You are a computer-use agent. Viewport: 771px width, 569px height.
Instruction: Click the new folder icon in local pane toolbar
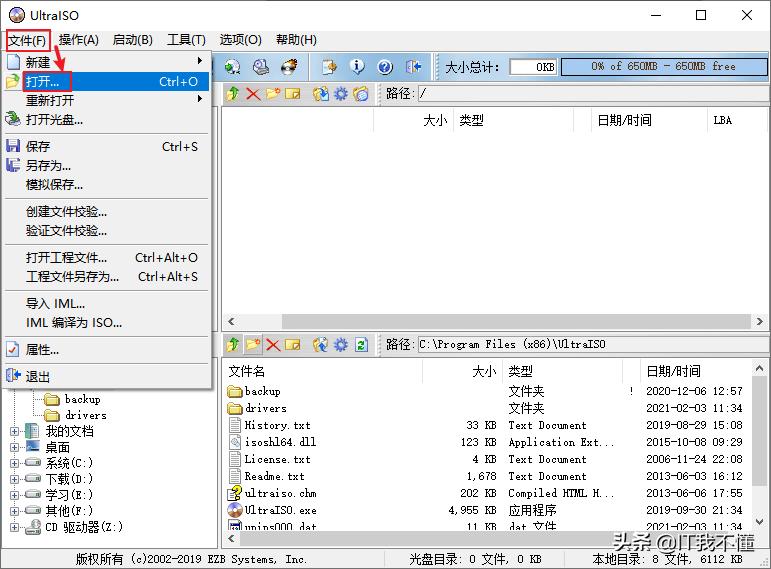click(253, 344)
